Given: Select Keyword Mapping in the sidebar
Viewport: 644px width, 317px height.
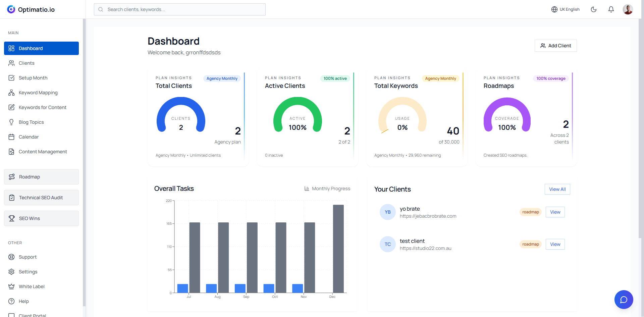Looking at the screenshot, I should [x=37, y=93].
